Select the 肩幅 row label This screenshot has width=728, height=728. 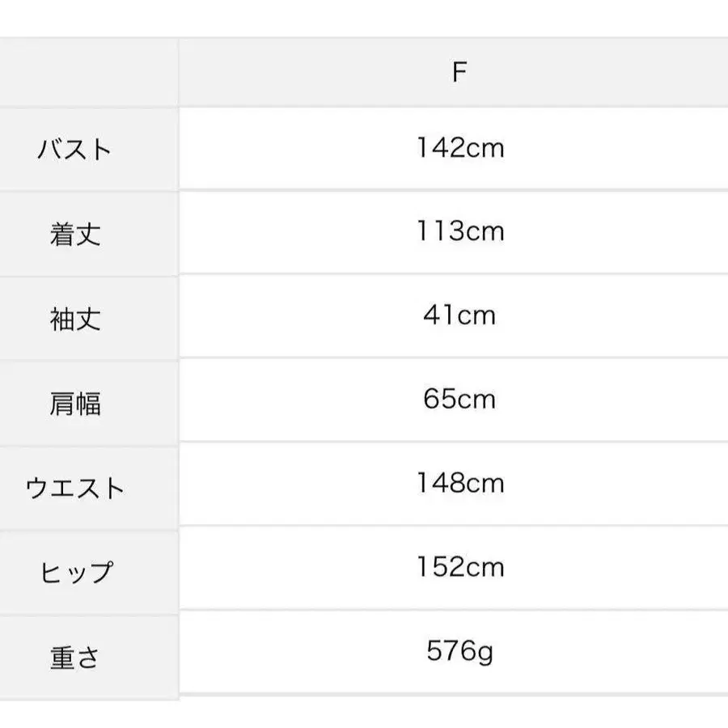tap(75, 403)
